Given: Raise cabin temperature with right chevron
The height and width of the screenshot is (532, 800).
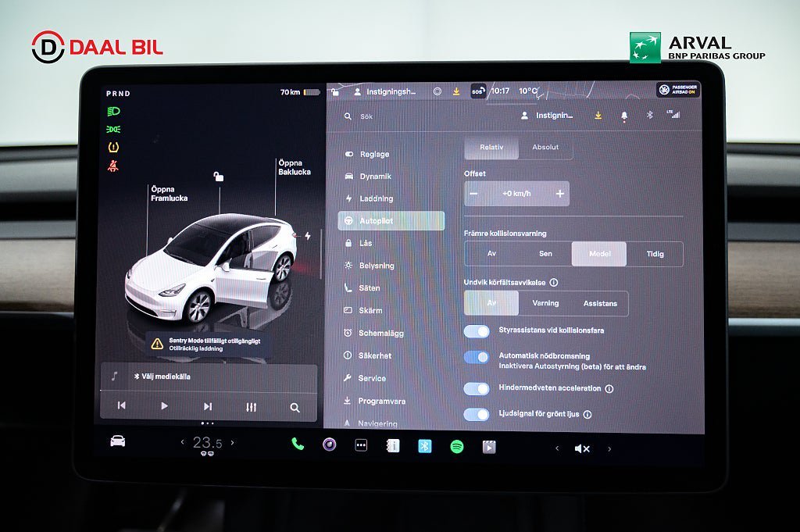Looking at the screenshot, I should pyautogui.click(x=232, y=443).
